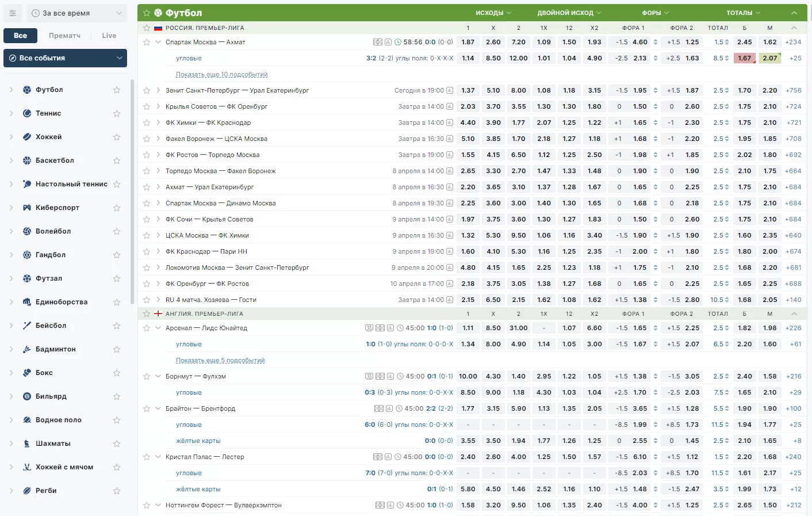Screen dimensions: 812x516
Task: Click Показать еще 10 подсобытий link
Action: click(221, 74)
